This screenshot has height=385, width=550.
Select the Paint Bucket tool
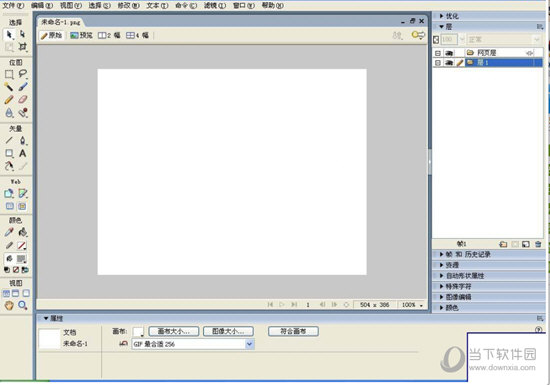click(22, 232)
